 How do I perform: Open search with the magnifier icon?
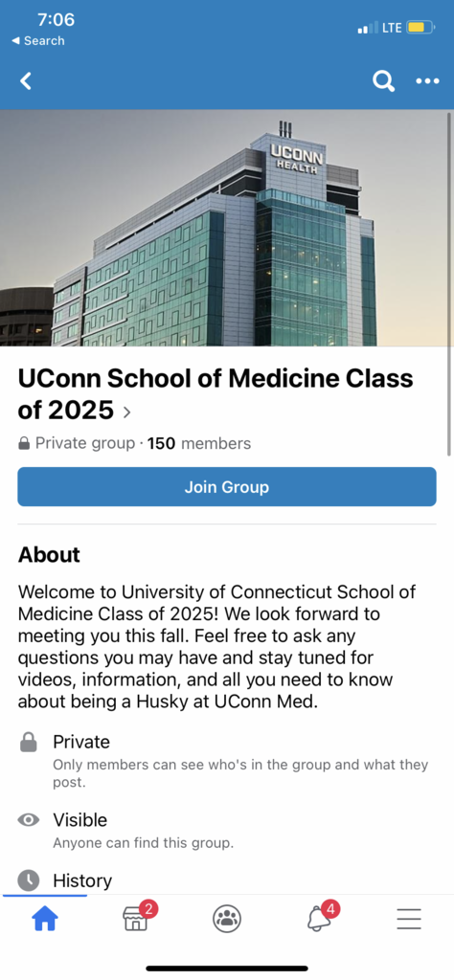pyautogui.click(x=383, y=80)
